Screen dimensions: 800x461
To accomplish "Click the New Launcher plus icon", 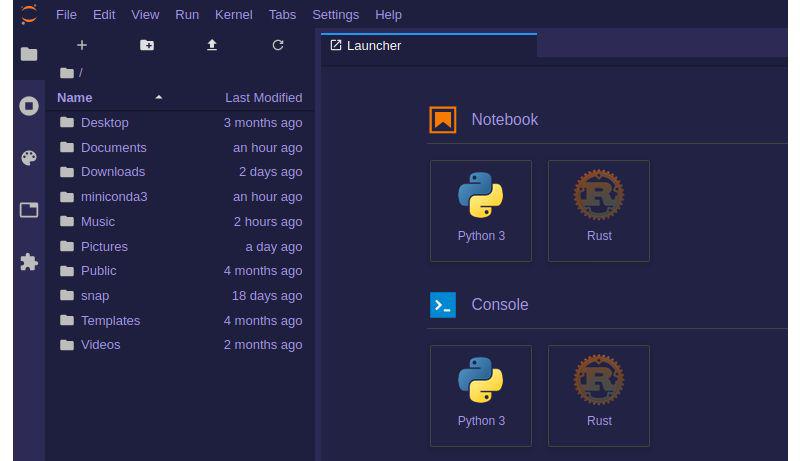I will [82, 45].
